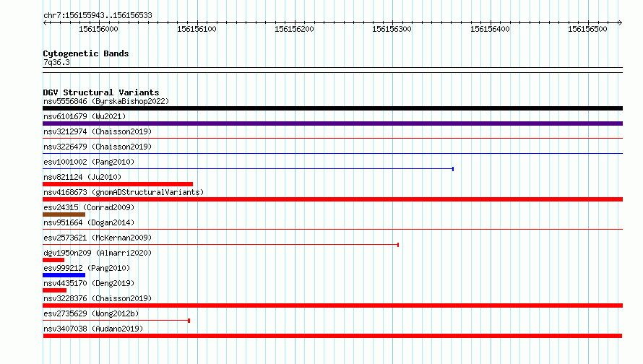
Task: Open esv24315 (Conrad2009) label
Action: point(89,207)
